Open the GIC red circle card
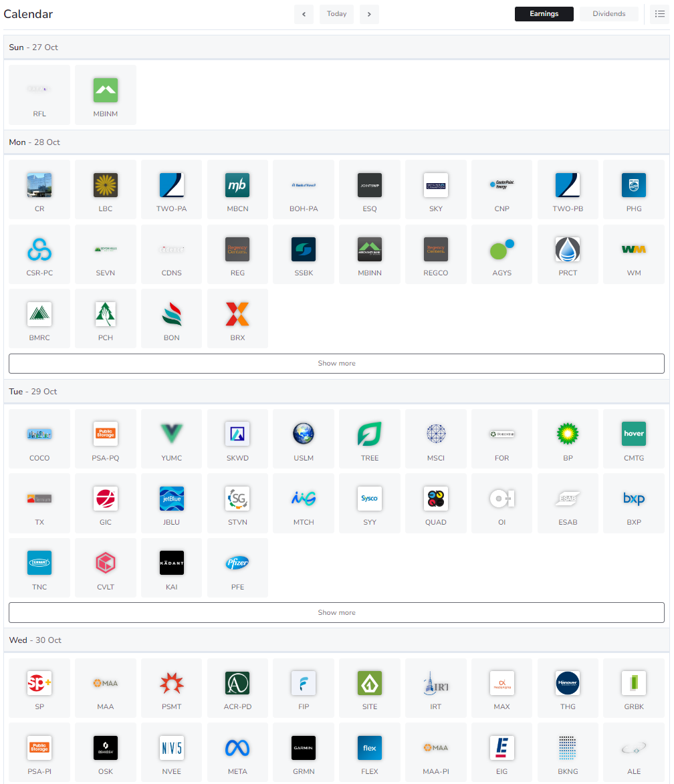674x784 pixels. tap(106, 503)
